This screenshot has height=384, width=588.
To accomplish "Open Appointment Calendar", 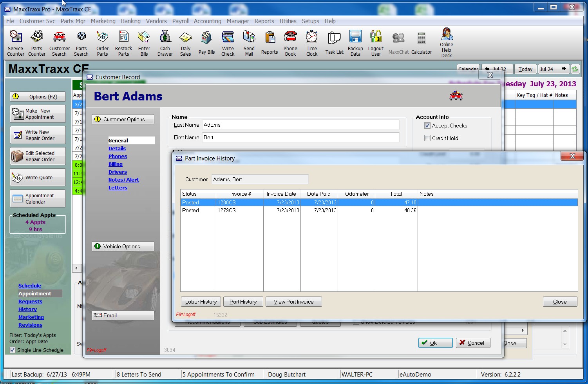I will click(x=38, y=198).
